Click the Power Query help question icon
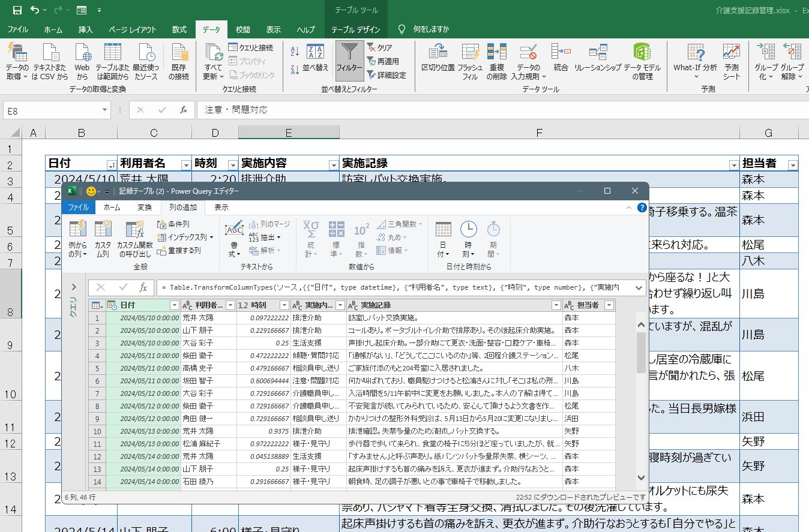 click(x=642, y=208)
